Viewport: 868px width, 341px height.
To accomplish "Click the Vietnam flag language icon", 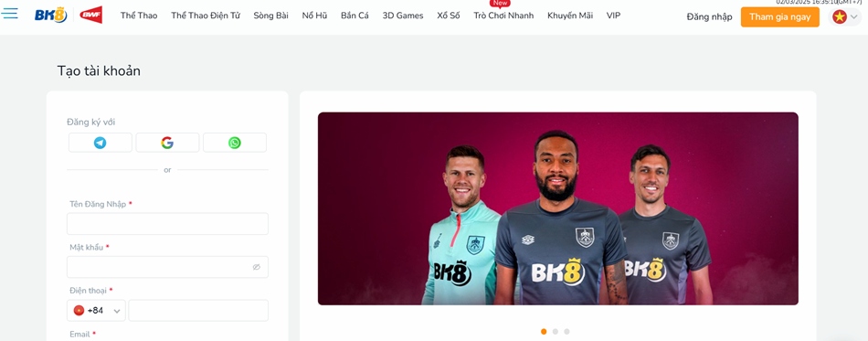I will (840, 17).
